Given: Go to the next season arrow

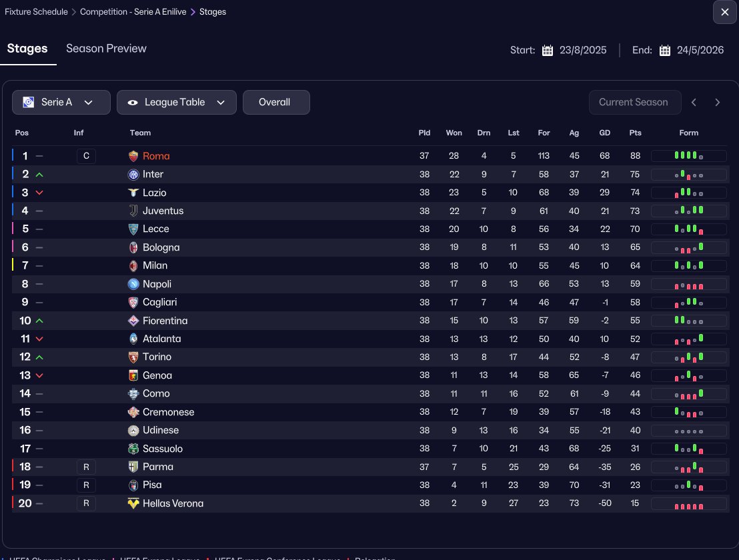Looking at the screenshot, I should 718,102.
